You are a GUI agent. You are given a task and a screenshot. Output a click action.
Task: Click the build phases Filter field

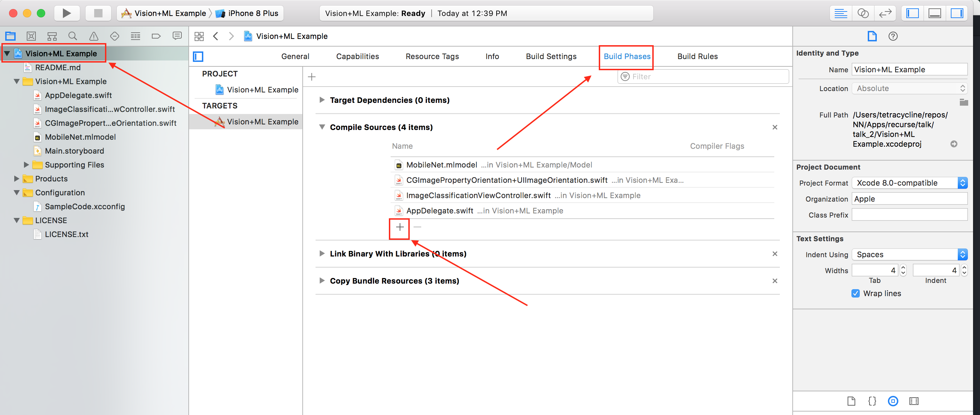703,77
